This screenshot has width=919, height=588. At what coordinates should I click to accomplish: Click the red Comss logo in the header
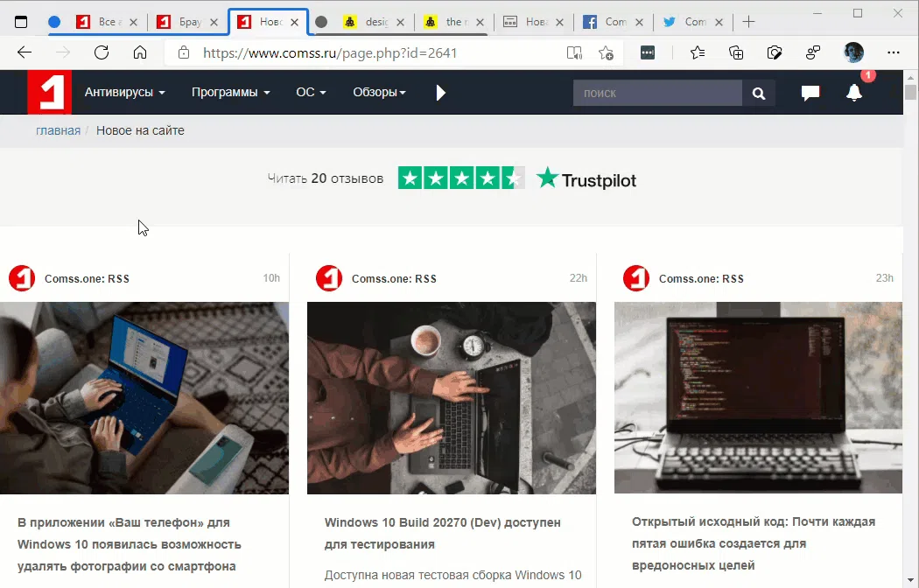point(49,92)
